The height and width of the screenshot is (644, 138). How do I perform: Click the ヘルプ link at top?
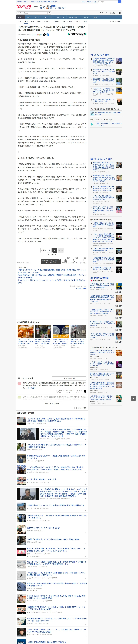(x=94, y=2)
